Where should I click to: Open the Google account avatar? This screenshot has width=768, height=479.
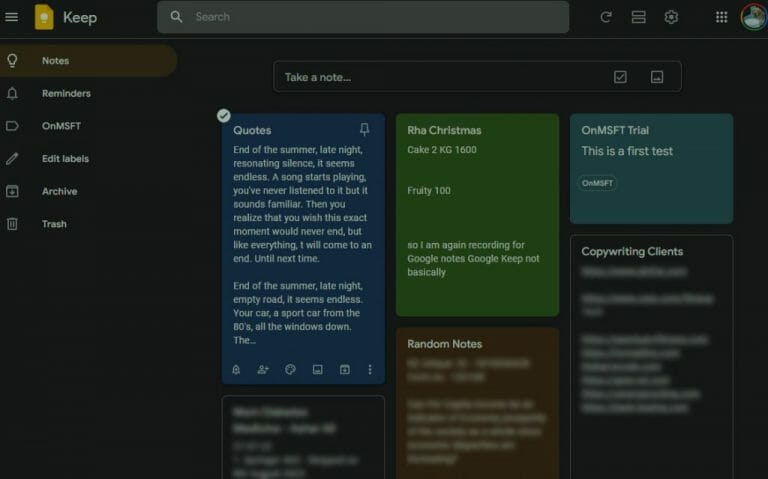click(753, 17)
